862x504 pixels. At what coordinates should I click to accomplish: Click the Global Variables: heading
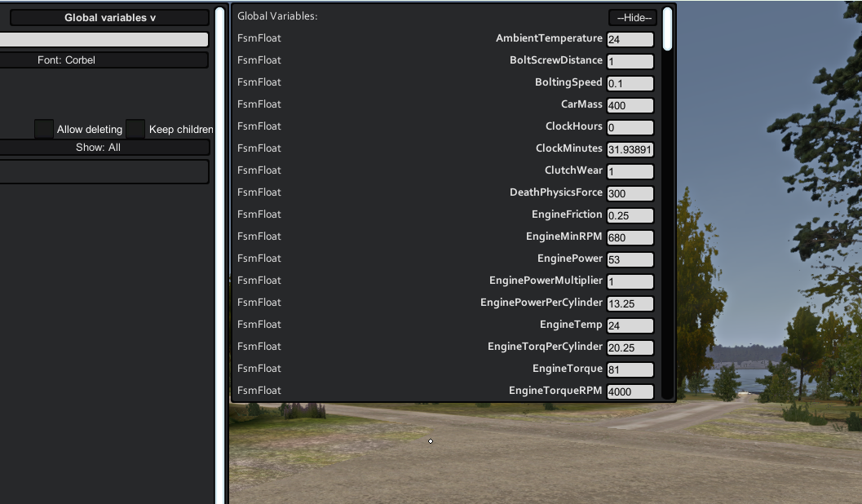(277, 16)
